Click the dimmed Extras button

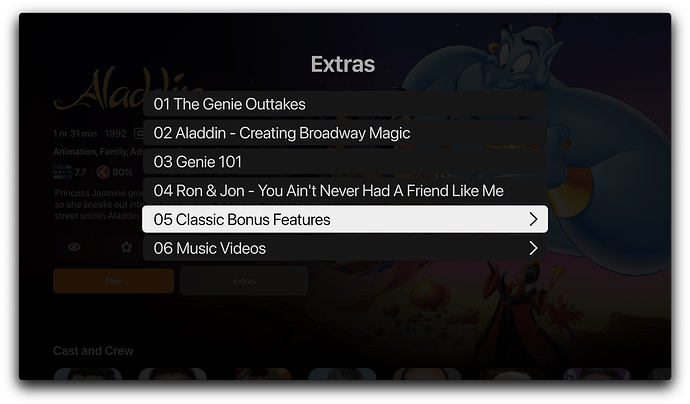(x=244, y=281)
